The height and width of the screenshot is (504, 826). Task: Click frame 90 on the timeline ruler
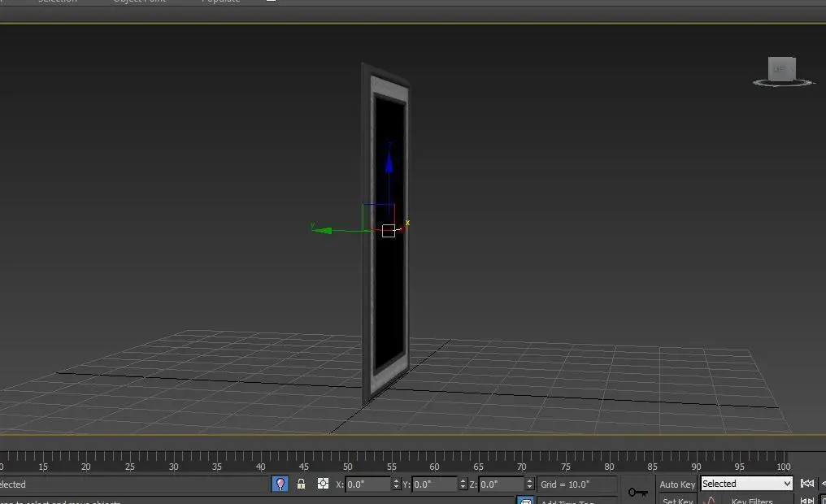point(696,467)
